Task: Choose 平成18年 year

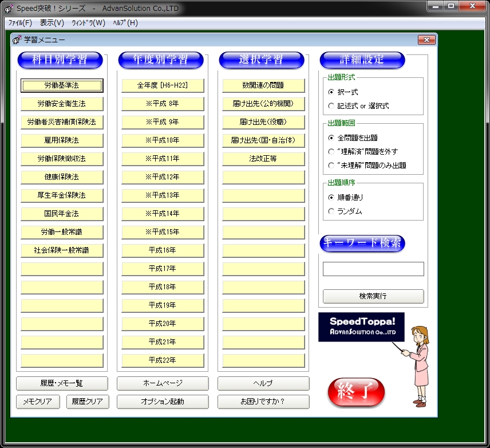Action: [x=163, y=287]
